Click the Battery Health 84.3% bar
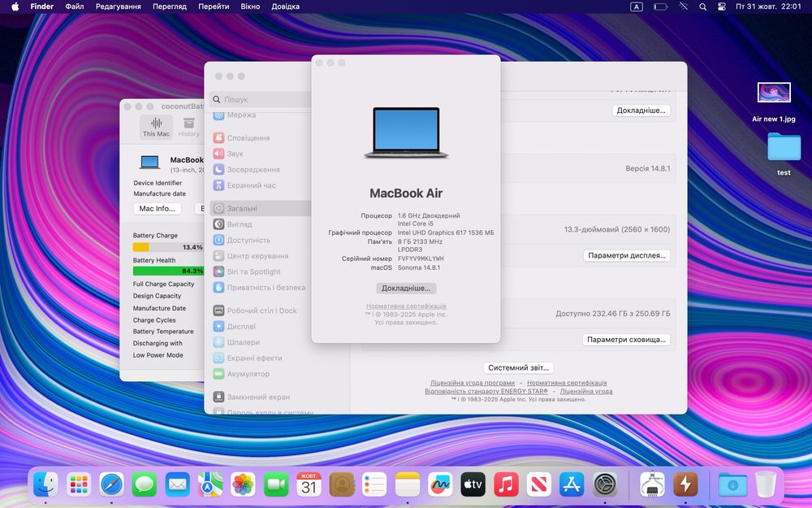This screenshot has width=812, height=508. click(168, 271)
